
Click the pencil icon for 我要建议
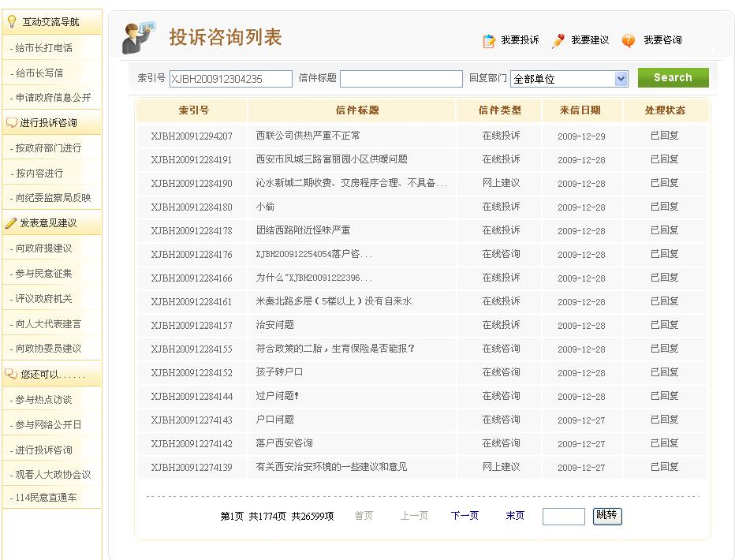click(x=558, y=41)
